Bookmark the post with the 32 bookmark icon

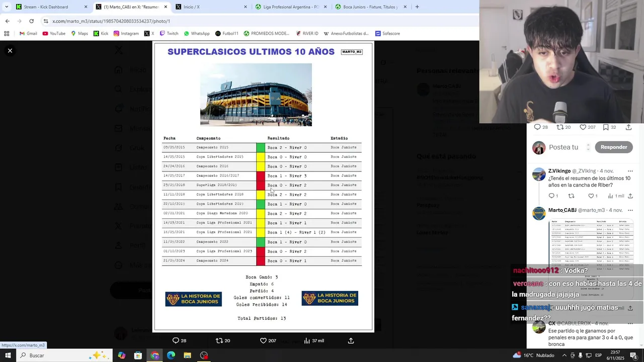[609, 127]
